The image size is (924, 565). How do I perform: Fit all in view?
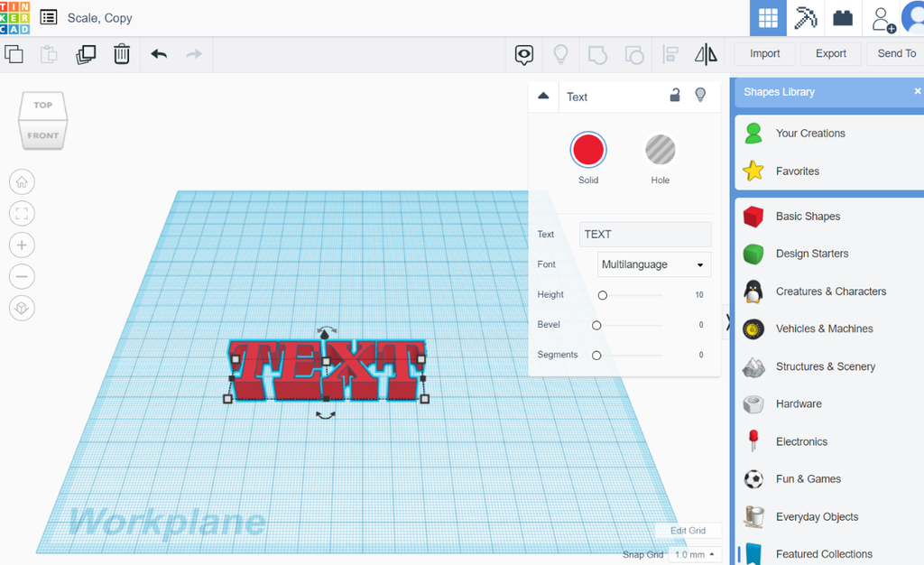[x=22, y=213]
